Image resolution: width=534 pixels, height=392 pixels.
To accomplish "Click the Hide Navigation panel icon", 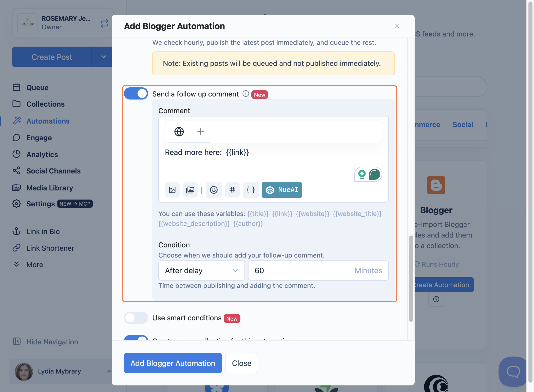I will tap(17, 342).
